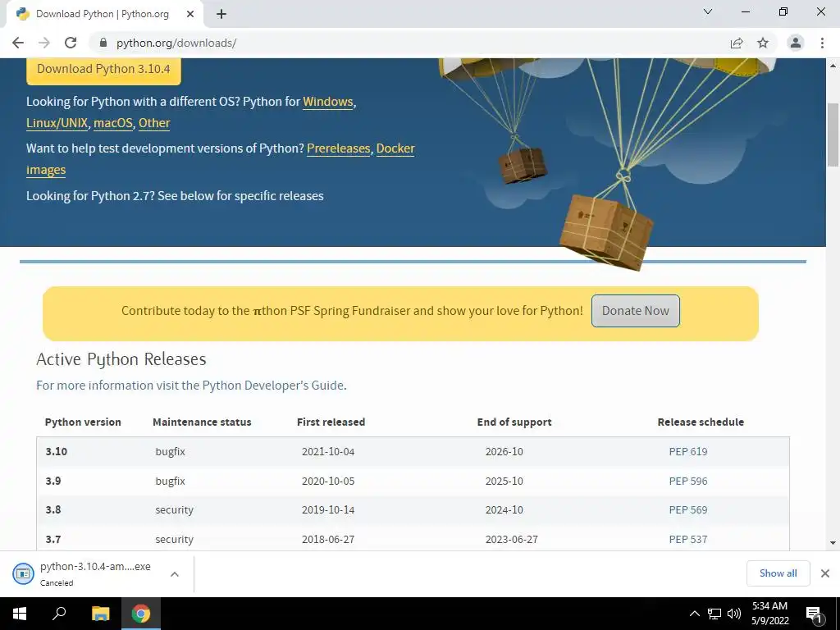Click the python-3.10.4 exe download item

95,573
